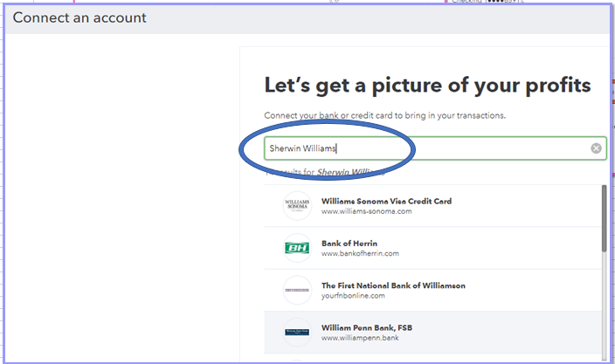Select William Penn Bank, FSB result
The height and width of the screenshot is (364, 615).
[x=433, y=333]
